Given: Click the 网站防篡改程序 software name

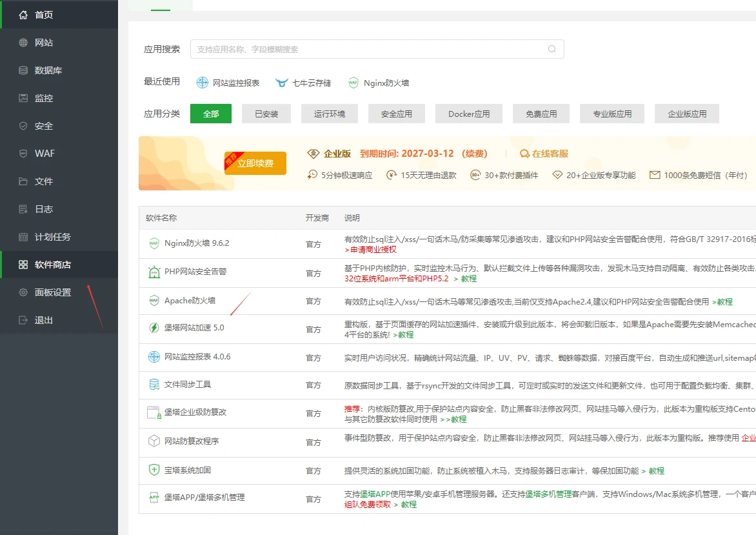Looking at the screenshot, I should [192, 441].
